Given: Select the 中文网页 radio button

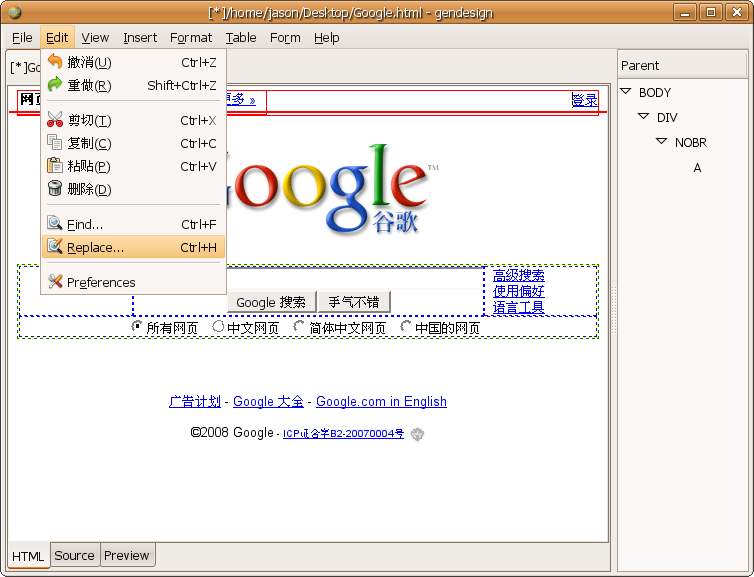Looking at the screenshot, I should [x=218, y=326].
